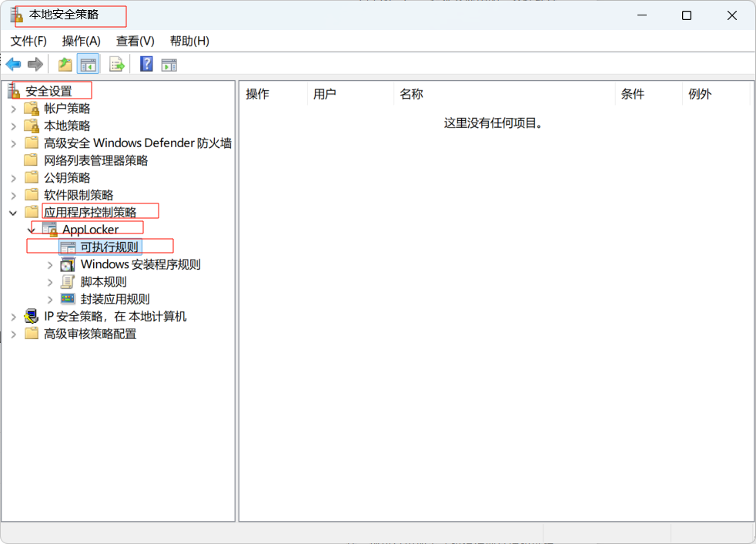Collapse the 应用程序控制策略 node

pyautogui.click(x=14, y=213)
